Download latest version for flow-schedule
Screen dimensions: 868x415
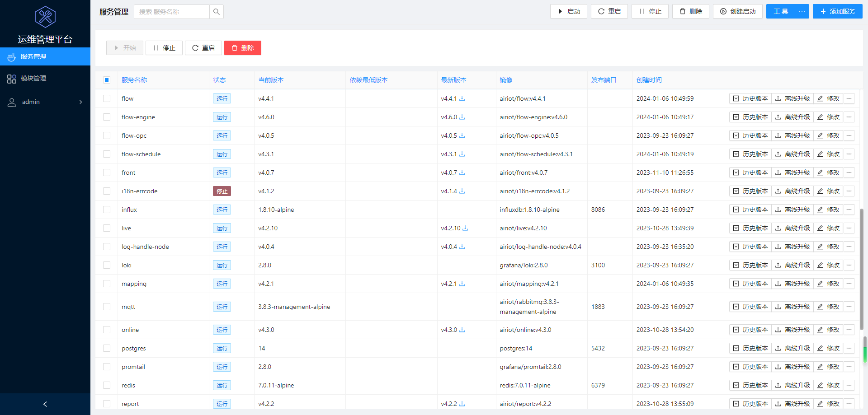(462, 154)
